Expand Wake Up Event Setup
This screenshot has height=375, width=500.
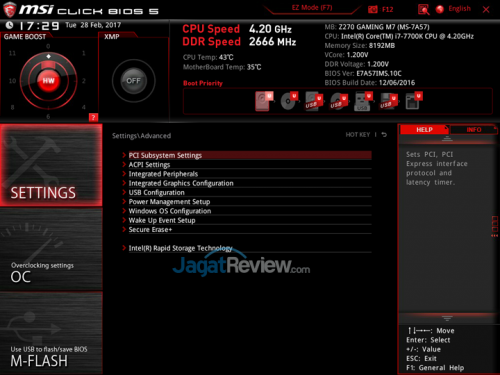coord(247,220)
